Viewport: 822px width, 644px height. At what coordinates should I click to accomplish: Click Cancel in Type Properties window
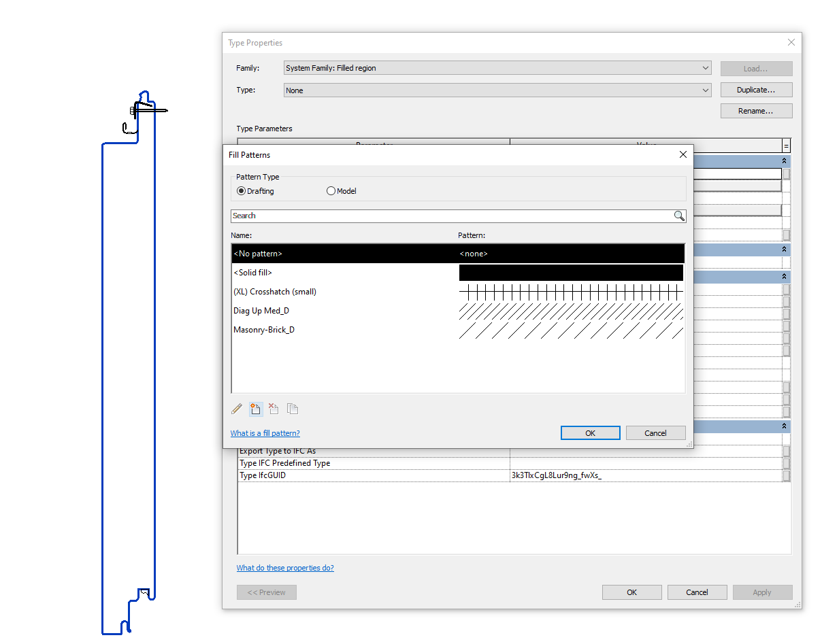(697, 592)
